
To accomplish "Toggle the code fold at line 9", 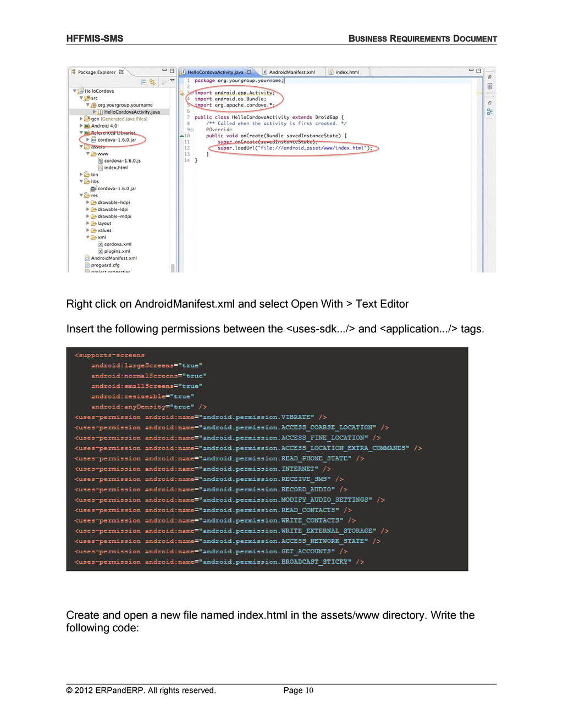I will click(x=191, y=130).
